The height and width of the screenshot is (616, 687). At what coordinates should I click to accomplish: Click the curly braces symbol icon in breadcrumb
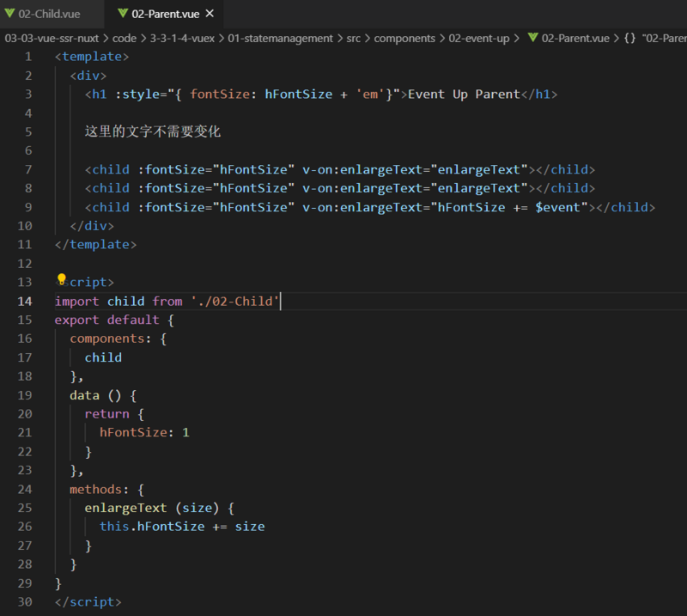(629, 38)
